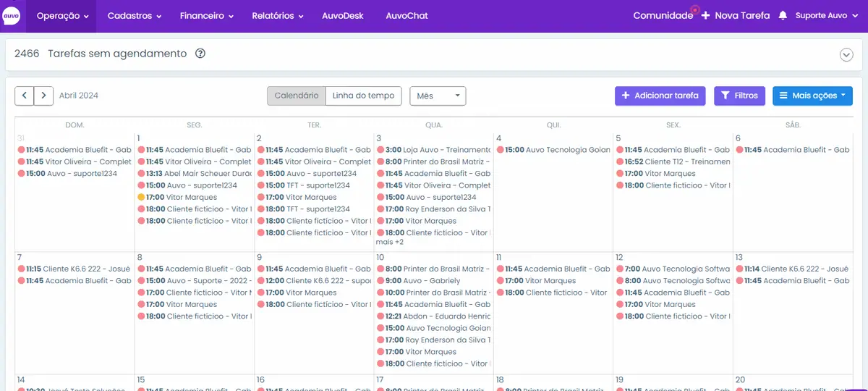Screen dimensions: 868x391
Task: Open 15:00 TFT - suporte1234 task on day 2
Action: click(303, 185)
